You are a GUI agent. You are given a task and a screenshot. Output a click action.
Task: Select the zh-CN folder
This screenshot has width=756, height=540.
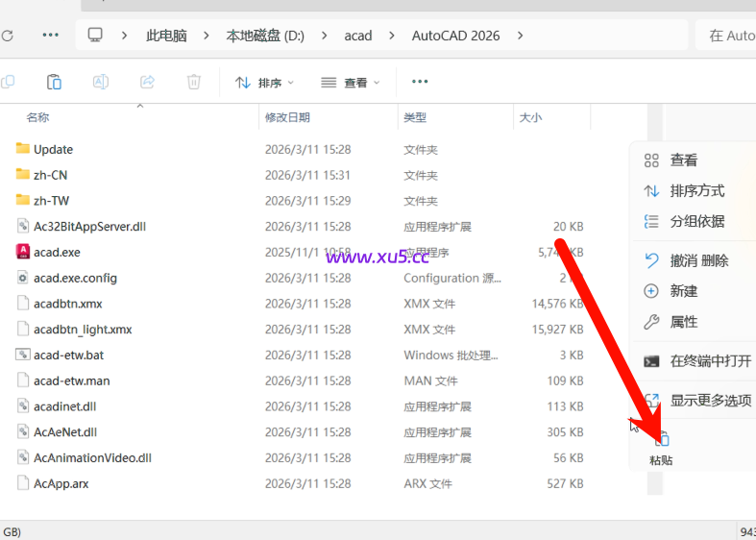[50, 175]
